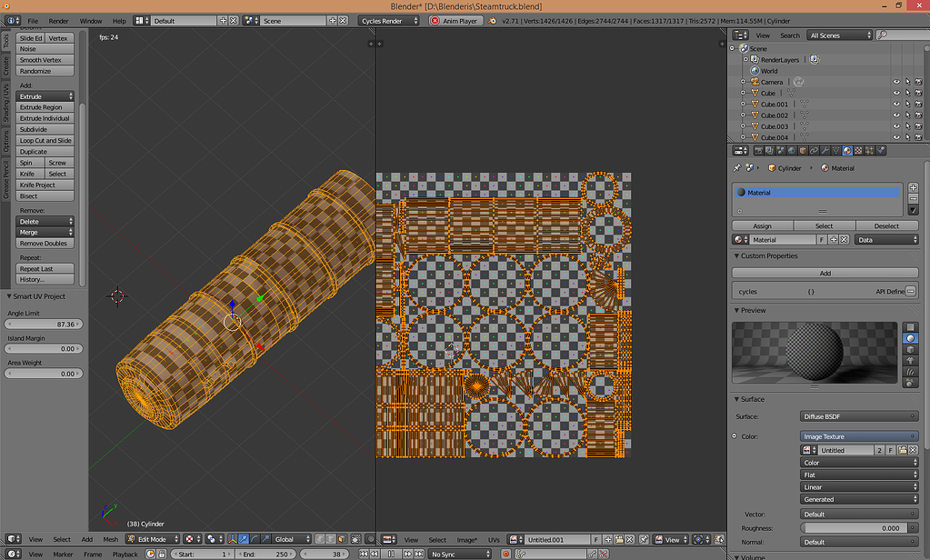Screen dimensions: 930x560
Task: Open the All Scenes outliner display dropdown
Action: tap(839, 35)
